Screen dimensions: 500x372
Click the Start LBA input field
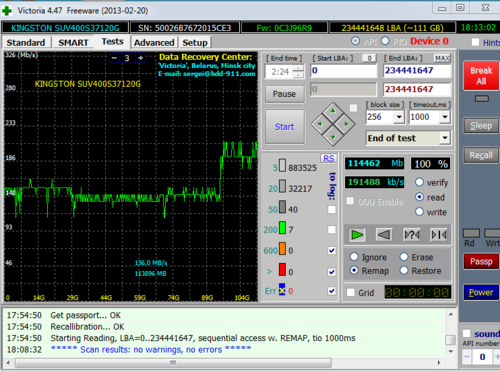343,71
